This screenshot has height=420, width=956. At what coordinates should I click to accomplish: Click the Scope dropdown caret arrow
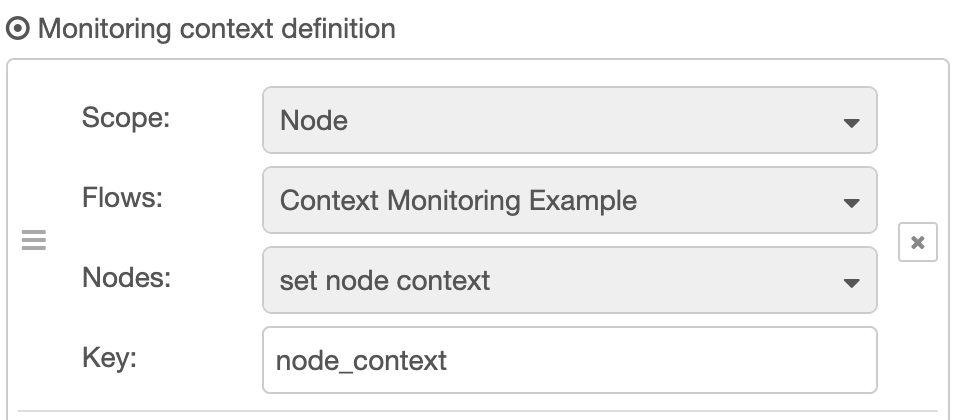pos(851,123)
